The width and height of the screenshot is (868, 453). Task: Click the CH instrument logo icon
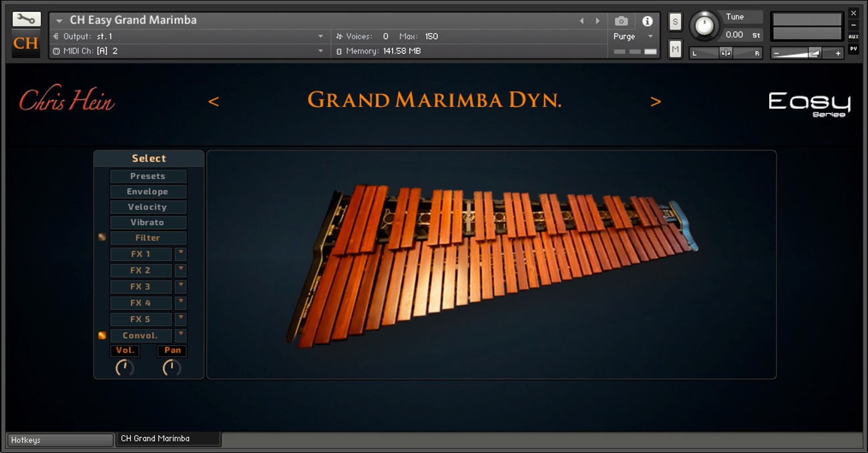click(x=26, y=43)
